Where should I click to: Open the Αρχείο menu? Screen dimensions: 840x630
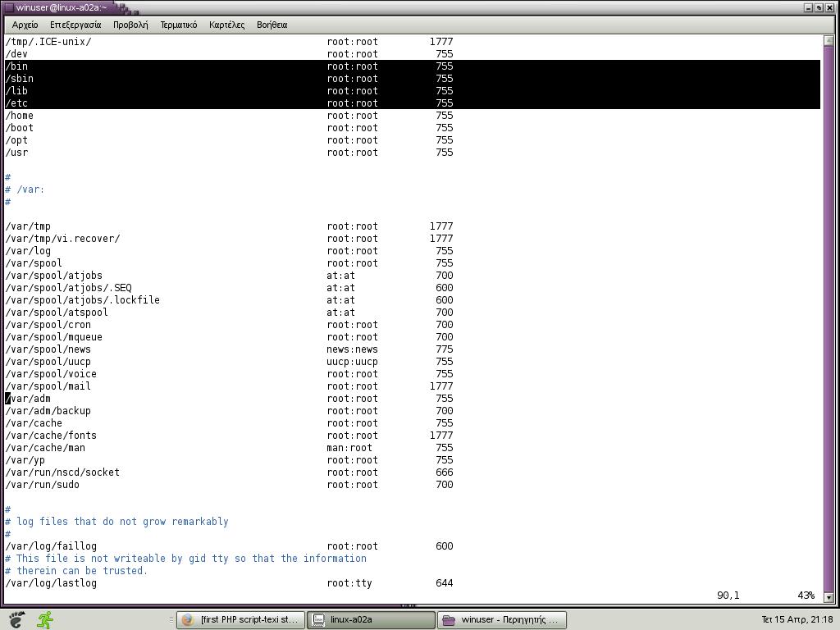pos(25,25)
